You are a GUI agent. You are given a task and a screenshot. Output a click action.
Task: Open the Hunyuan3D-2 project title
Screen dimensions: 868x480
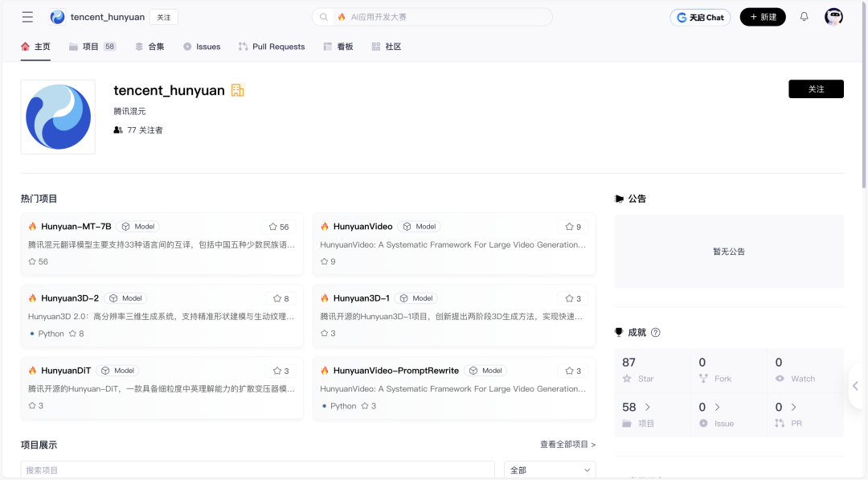tap(70, 297)
